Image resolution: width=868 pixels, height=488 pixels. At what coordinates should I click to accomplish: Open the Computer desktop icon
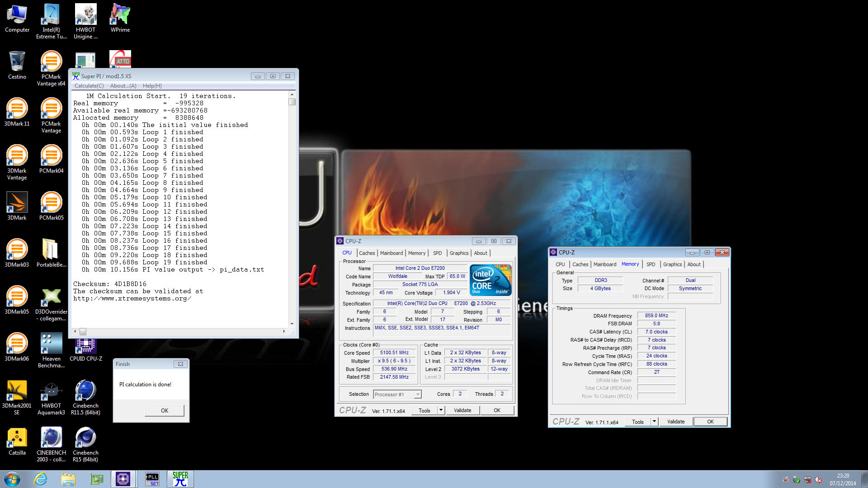tap(17, 19)
